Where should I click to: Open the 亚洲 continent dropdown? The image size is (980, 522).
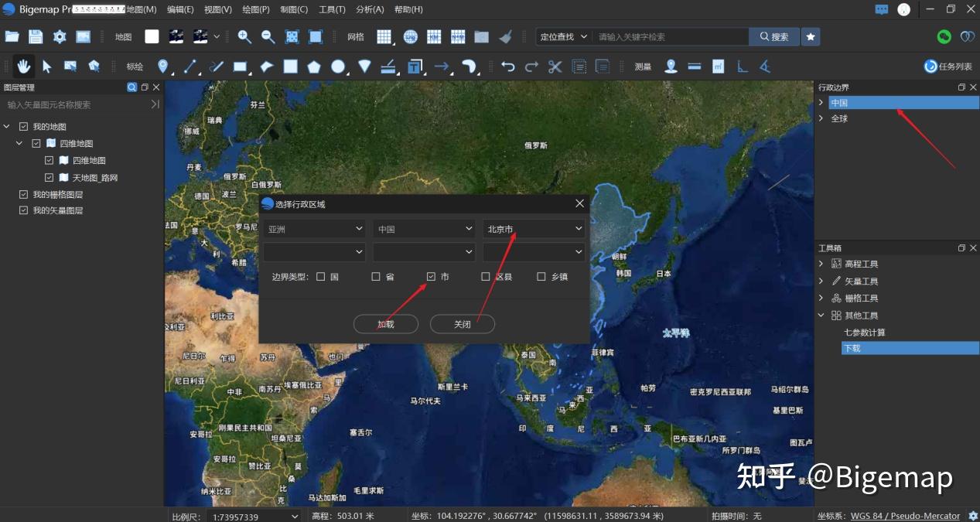coord(314,229)
